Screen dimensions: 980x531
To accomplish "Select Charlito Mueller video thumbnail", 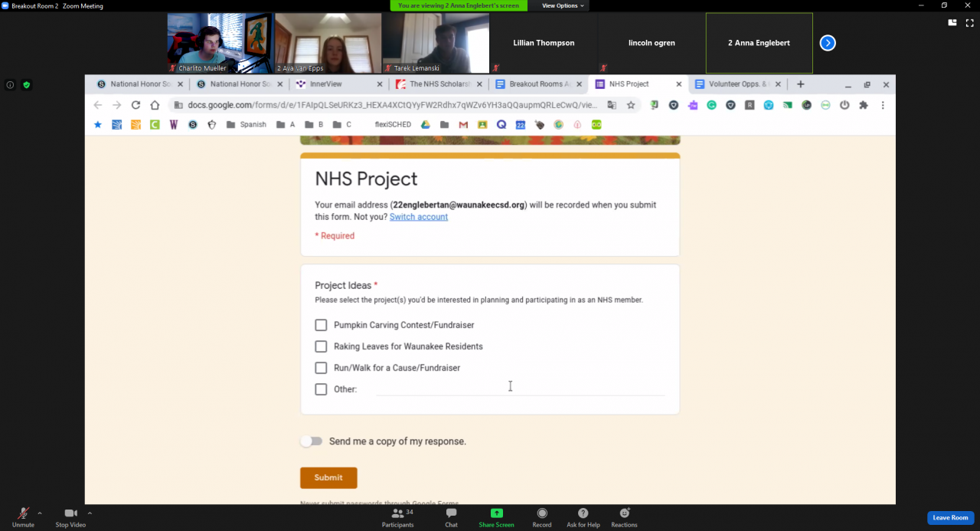I will (220, 43).
